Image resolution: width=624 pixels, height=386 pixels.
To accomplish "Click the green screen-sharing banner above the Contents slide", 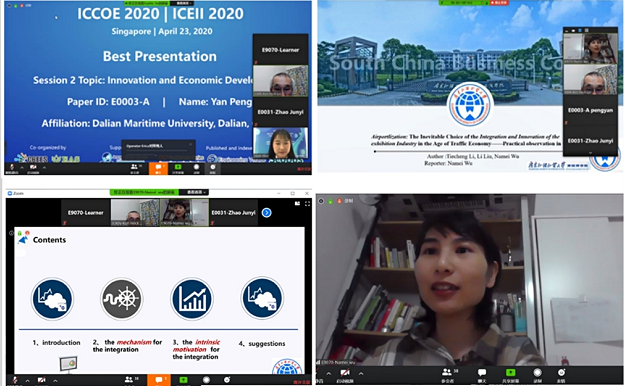I will (144, 192).
